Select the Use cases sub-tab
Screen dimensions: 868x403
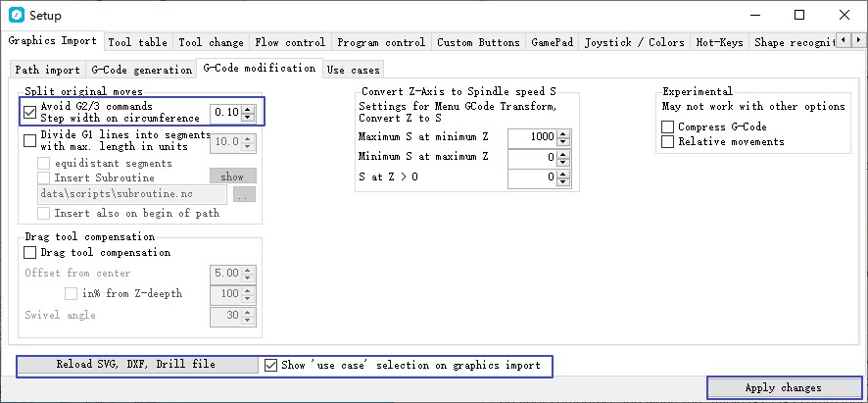(x=353, y=70)
